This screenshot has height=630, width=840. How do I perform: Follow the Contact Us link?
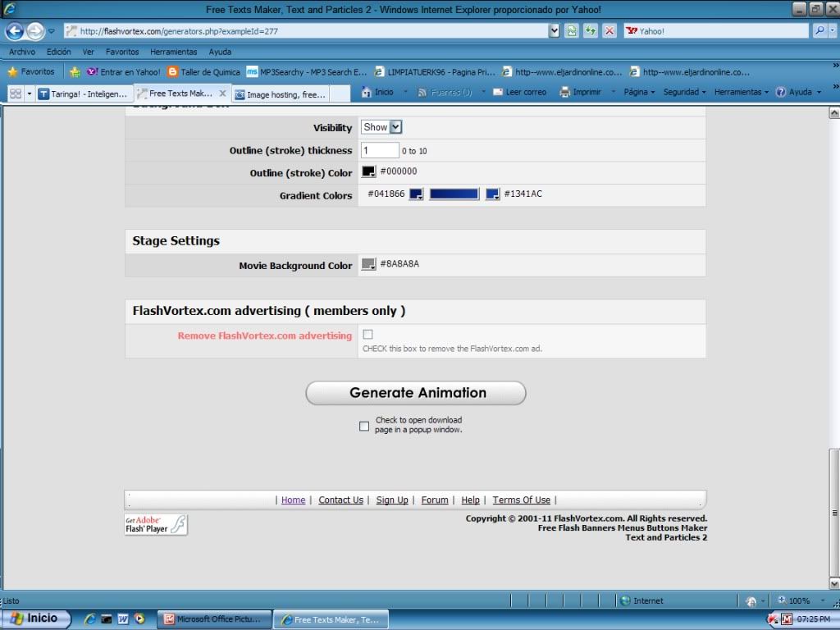[x=340, y=500]
